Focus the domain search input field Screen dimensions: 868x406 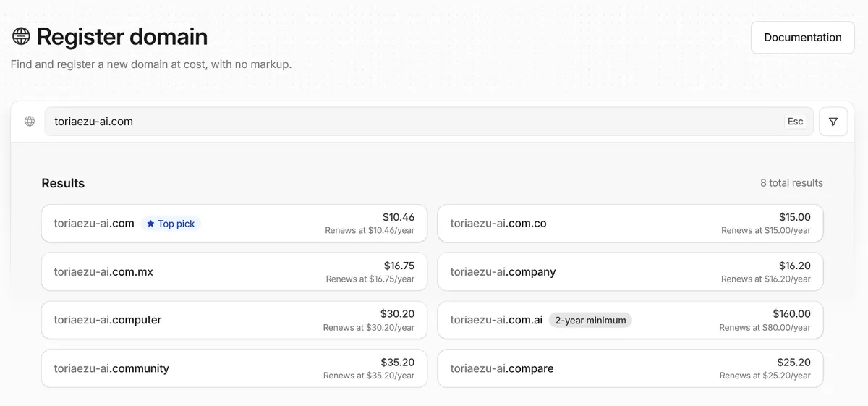pyautogui.click(x=429, y=122)
